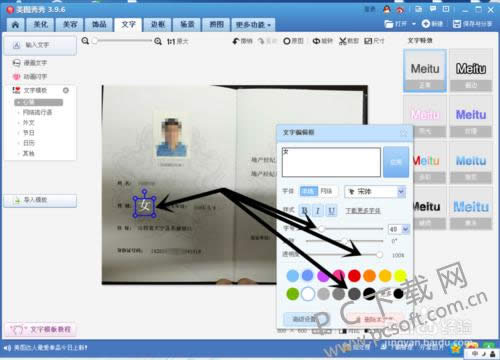Click the Weibo icon in title bar
Viewport: 500px width, 360px height.
click(x=400, y=10)
